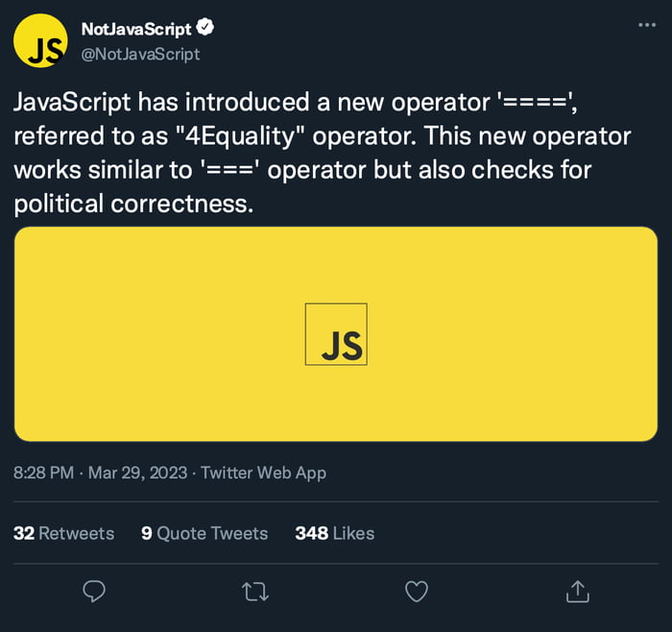Click the JS logo inside the image

[336, 334]
